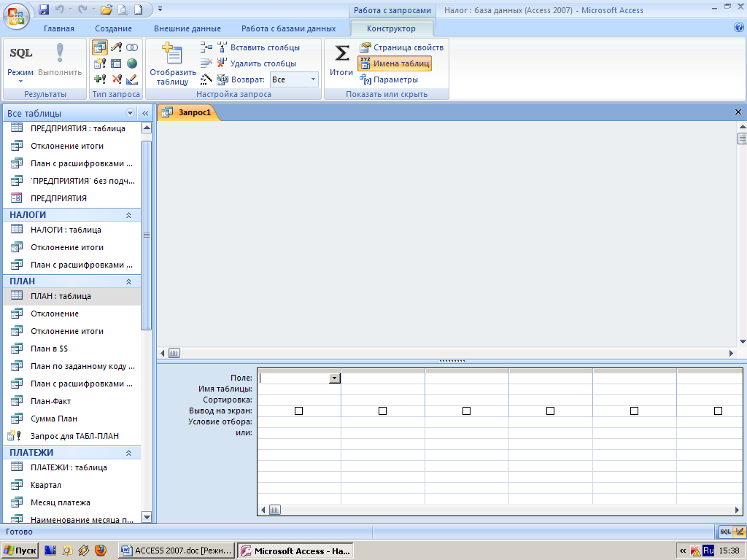
Task: Open the Внешние данные ribbon tab
Action: pyautogui.click(x=187, y=28)
